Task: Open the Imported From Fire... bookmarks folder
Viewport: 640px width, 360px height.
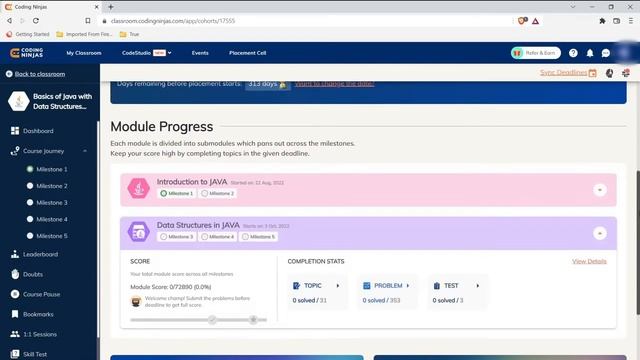Action: (x=84, y=34)
